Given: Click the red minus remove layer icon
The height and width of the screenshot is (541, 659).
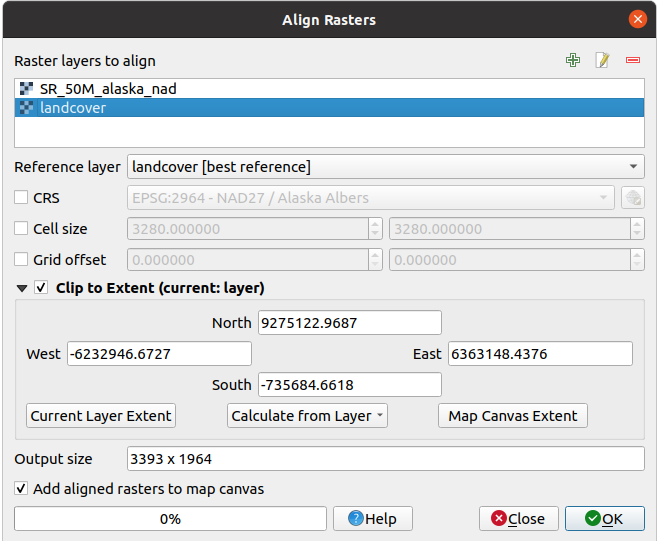Looking at the screenshot, I should pos(632,61).
